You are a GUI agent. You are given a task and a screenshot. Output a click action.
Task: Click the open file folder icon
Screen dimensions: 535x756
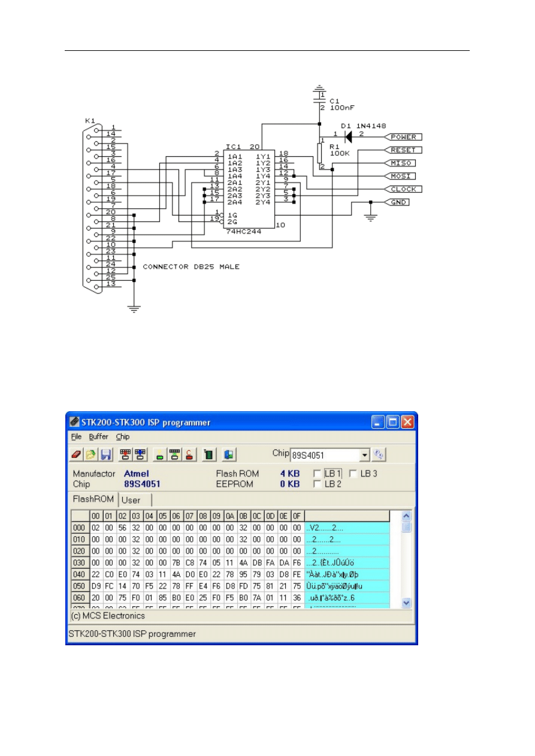tap(90, 455)
